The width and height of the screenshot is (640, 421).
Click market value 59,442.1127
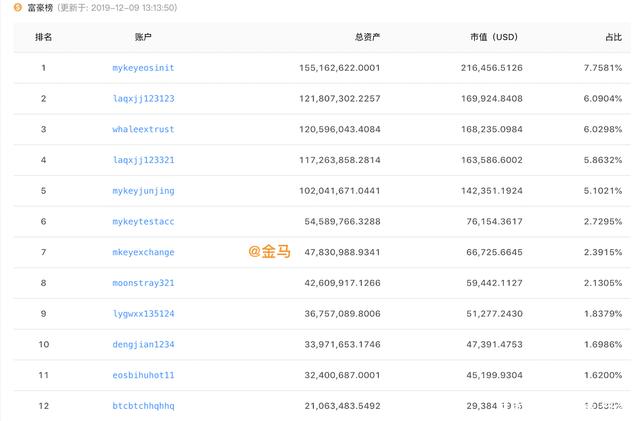coord(494,283)
